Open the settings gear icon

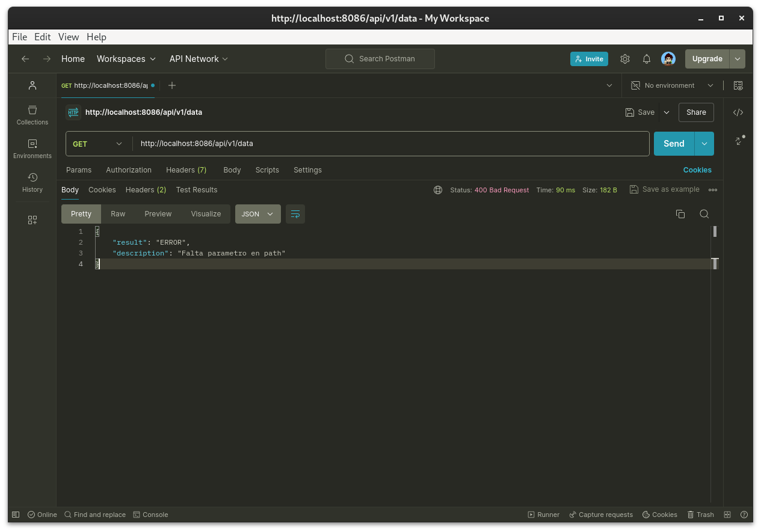625,59
